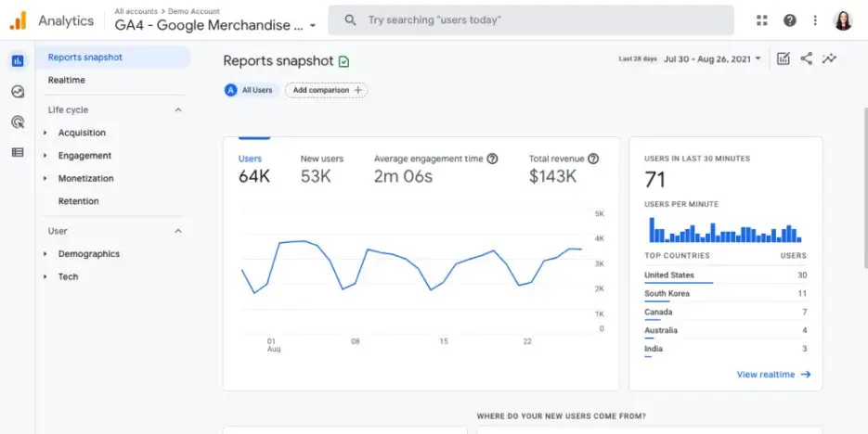Click the plus icon in Add comparison
Viewport: 868px width, 434px height.
357,90
